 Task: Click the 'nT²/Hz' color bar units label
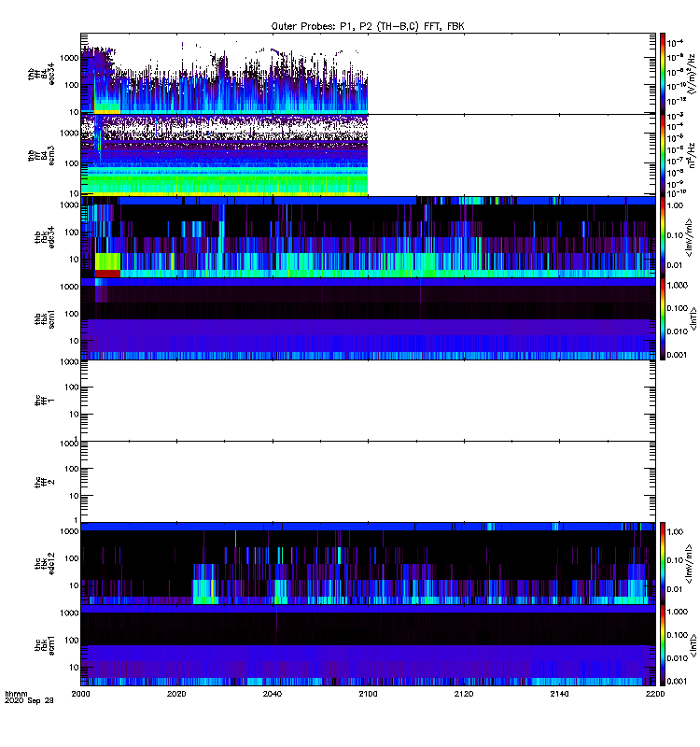(x=692, y=155)
